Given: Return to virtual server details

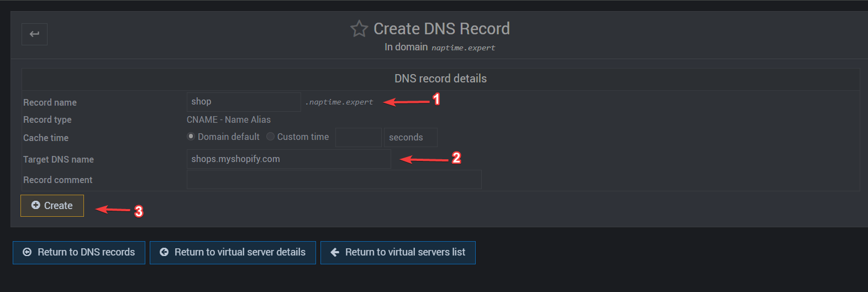Looking at the screenshot, I should pos(233,253).
